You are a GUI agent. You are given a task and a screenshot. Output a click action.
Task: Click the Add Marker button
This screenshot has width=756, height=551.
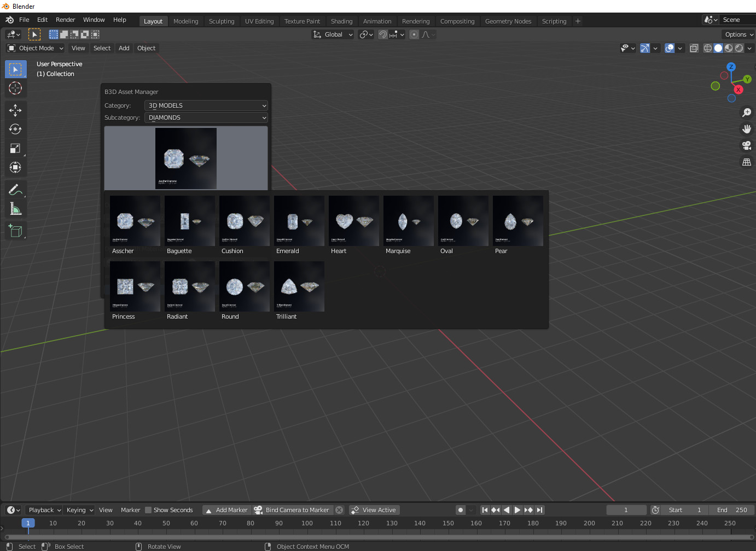point(226,510)
